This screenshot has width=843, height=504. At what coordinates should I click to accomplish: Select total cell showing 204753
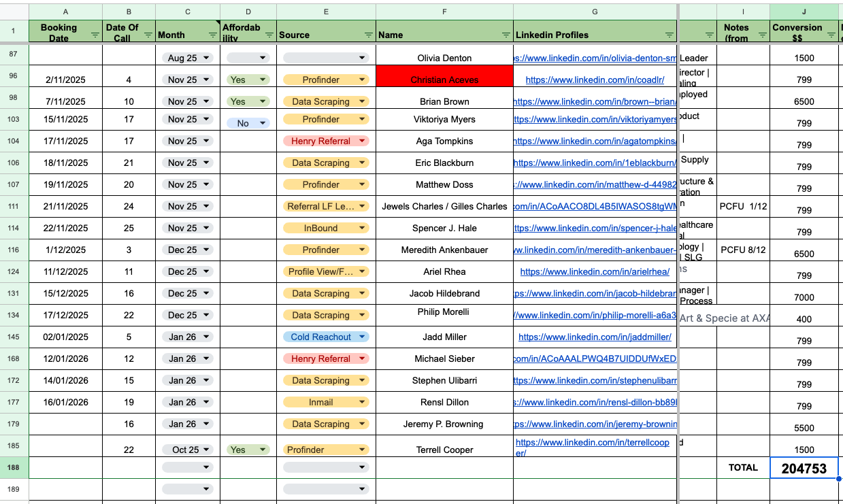pyautogui.click(x=804, y=468)
